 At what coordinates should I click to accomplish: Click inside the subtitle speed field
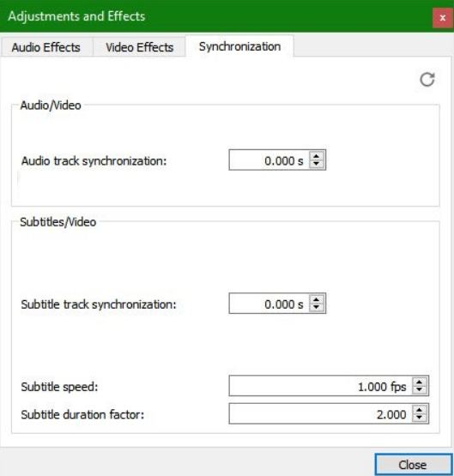tap(321, 386)
